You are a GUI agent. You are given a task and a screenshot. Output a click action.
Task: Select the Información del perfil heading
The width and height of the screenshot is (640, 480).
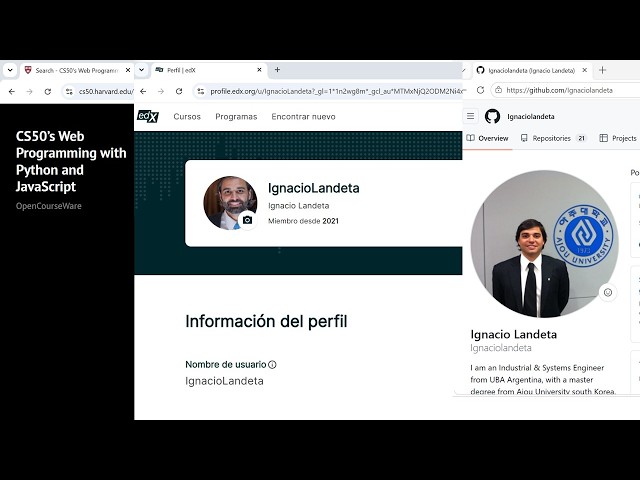click(x=266, y=322)
